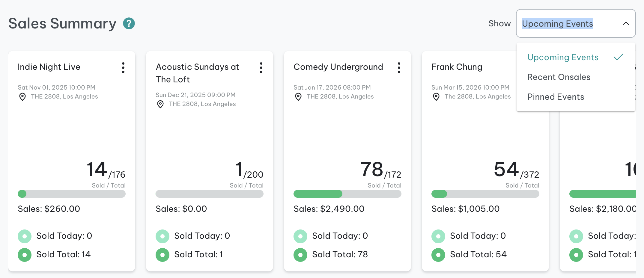Click the Sales Summary help icon
This screenshot has width=644, height=278.
[x=129, y=23]
